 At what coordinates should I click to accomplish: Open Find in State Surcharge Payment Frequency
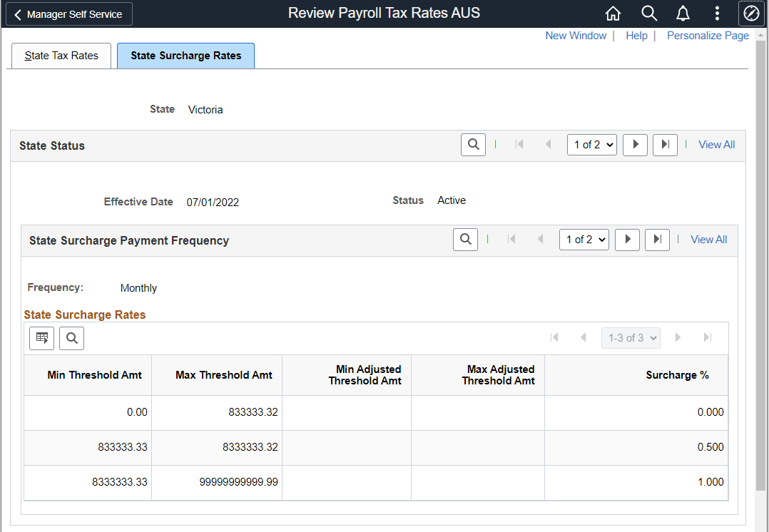pyautogui.click(x=465, y=239)
